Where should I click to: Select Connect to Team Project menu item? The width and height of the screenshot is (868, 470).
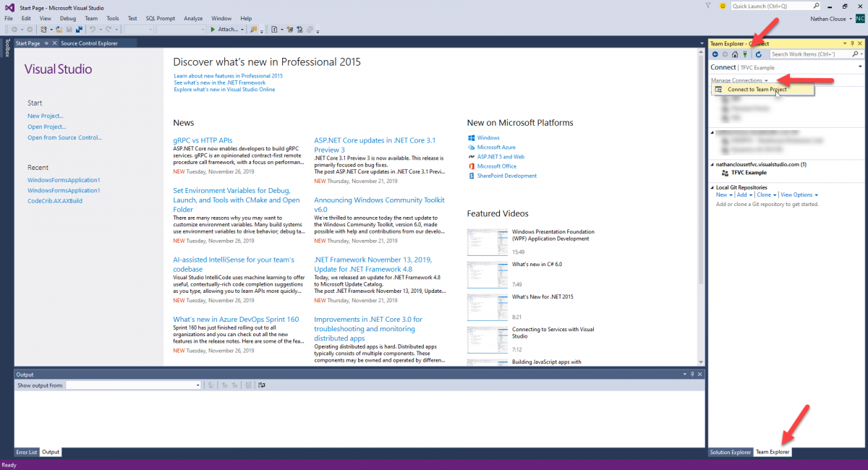763,90
